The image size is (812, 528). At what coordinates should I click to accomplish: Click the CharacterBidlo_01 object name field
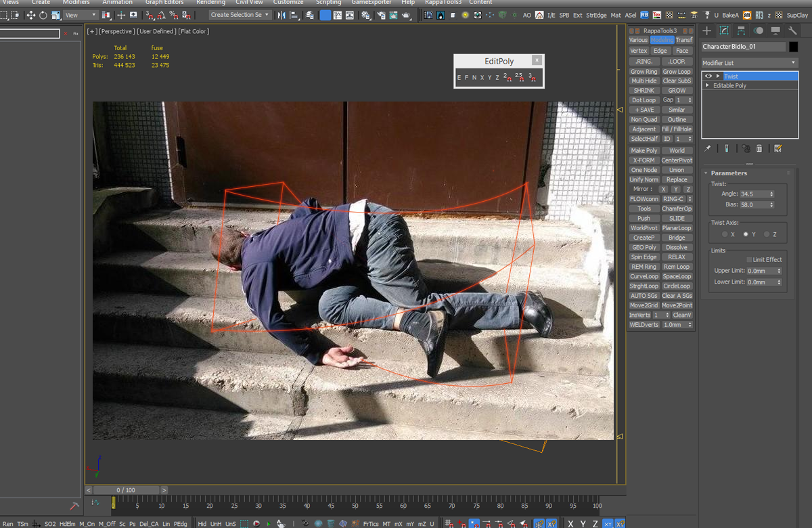click(x=743, y=47)
